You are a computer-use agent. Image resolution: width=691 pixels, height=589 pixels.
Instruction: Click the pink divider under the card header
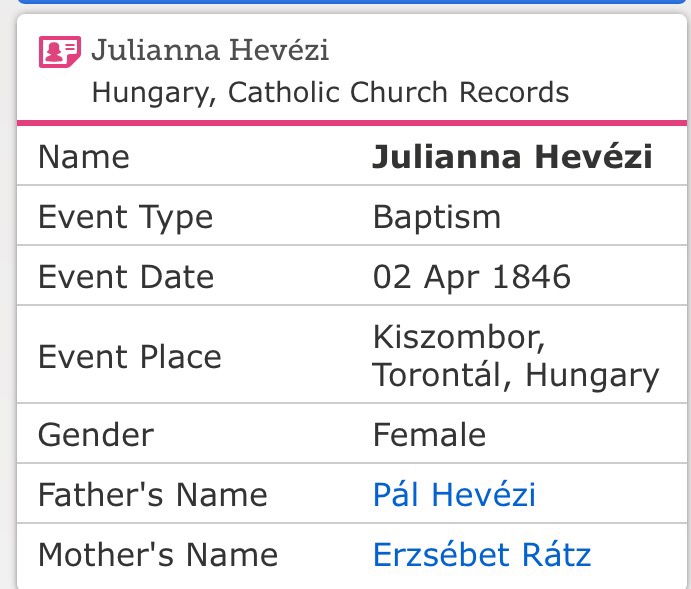coord(345,123)
